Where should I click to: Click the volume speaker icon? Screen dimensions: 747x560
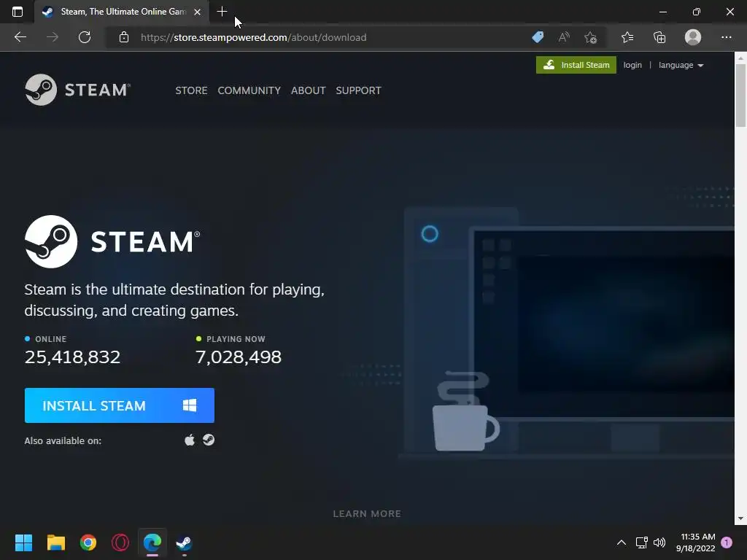[x=659, y=542]
